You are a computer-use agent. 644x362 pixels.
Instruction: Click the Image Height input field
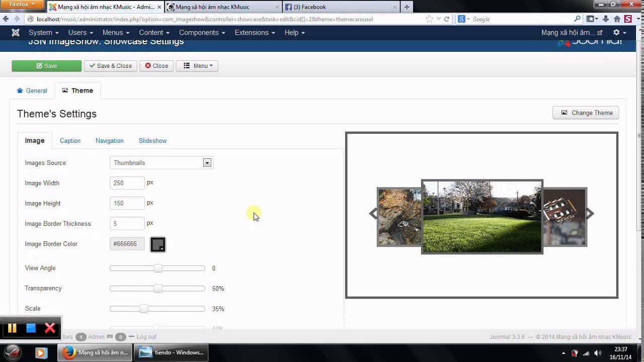pyautogui.click(x=127, y=203)
